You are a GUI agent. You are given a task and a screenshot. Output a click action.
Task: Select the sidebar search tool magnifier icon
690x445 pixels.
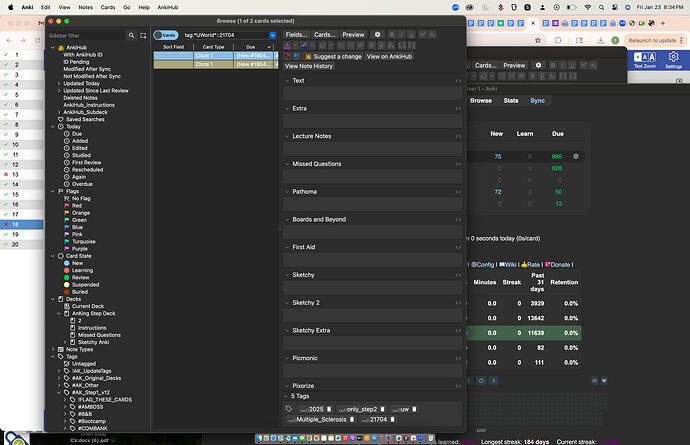coord(131,35)
